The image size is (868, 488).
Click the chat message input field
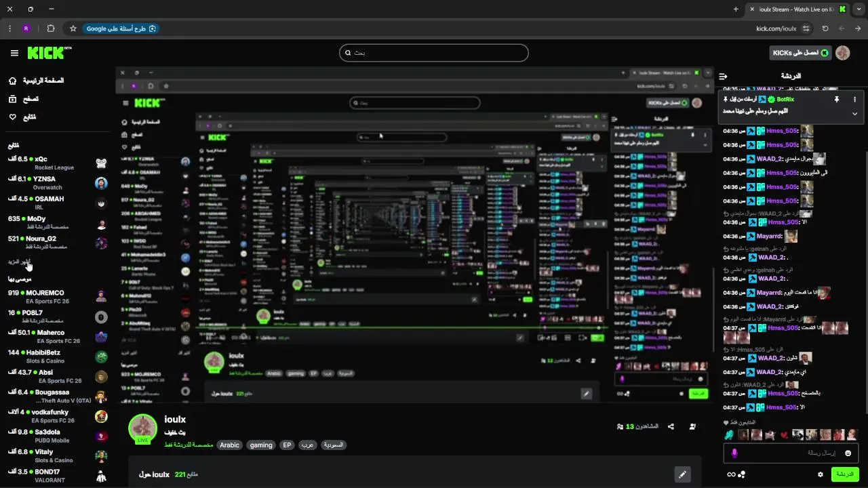(x=792, y=453)
